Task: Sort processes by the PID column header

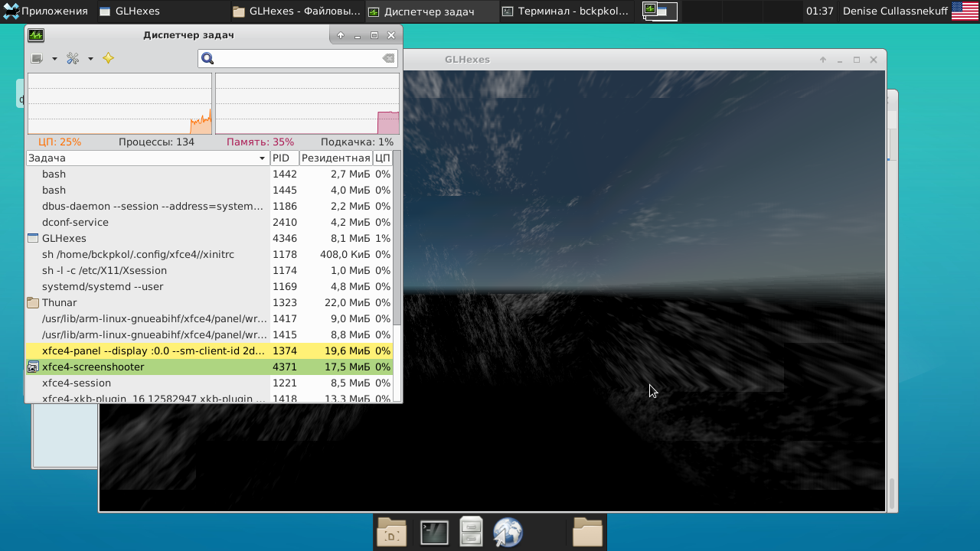Action: point(284,158)
